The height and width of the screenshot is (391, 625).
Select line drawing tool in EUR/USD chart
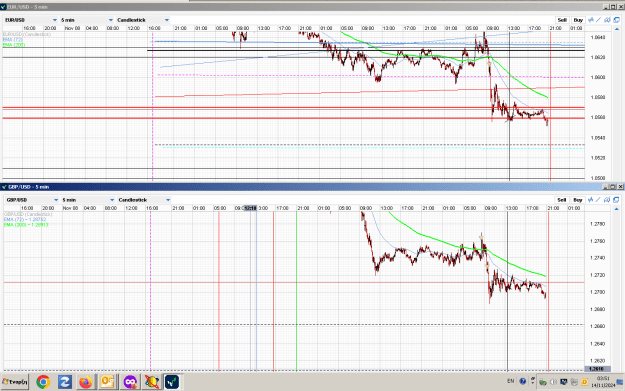pyautogui.click(x=599, y=20)
